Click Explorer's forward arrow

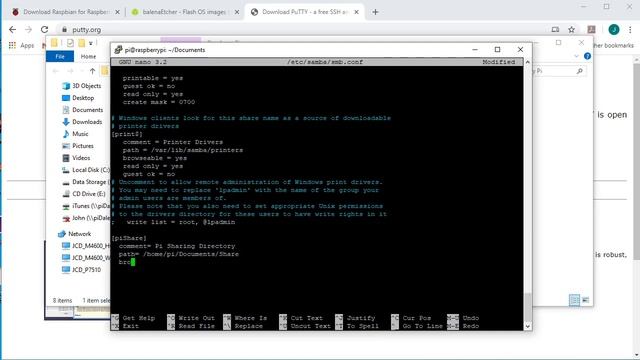coord(70,71)
